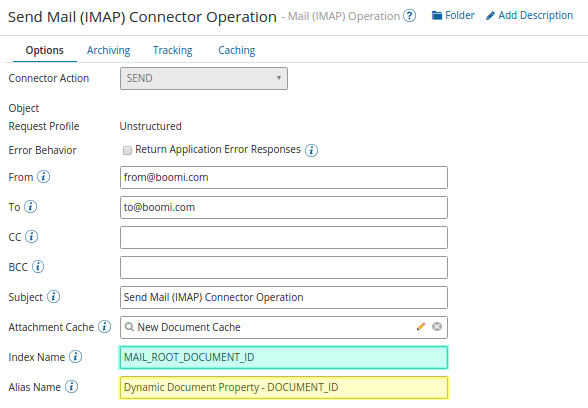Clear the Attachment Cache selection
The height and width of the screenshot is (408, 588).
(437, 327)
